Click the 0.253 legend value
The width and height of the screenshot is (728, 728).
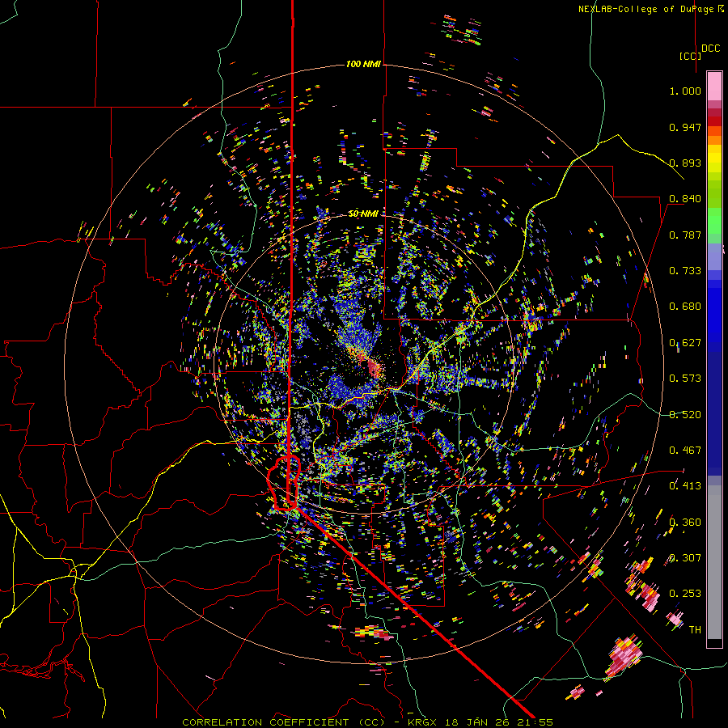click(x=685, y=594)
